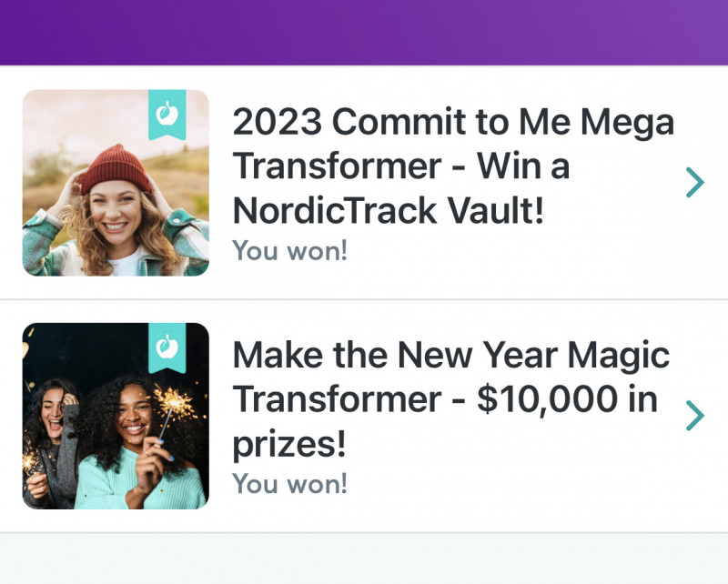Tap the red beanie woman thumbnail

pyautogui.click(x=116, y=183)
